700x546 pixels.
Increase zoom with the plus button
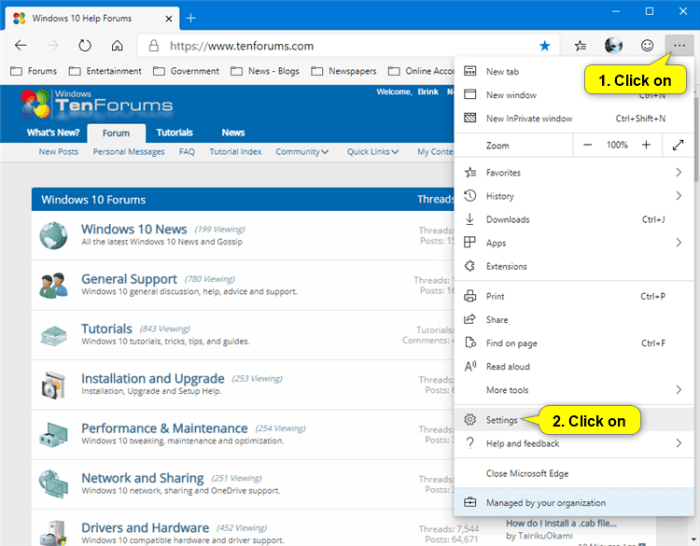(x=646, y=145)
